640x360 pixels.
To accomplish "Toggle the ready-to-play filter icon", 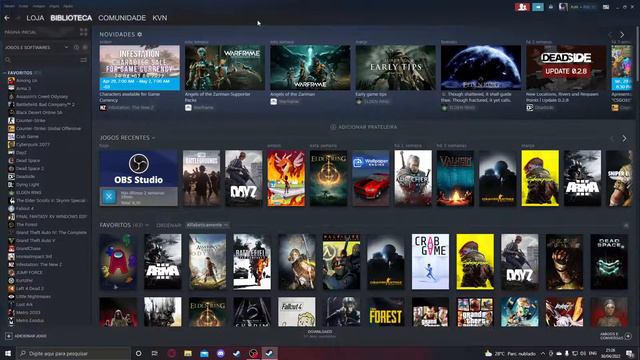I will 85,47.
